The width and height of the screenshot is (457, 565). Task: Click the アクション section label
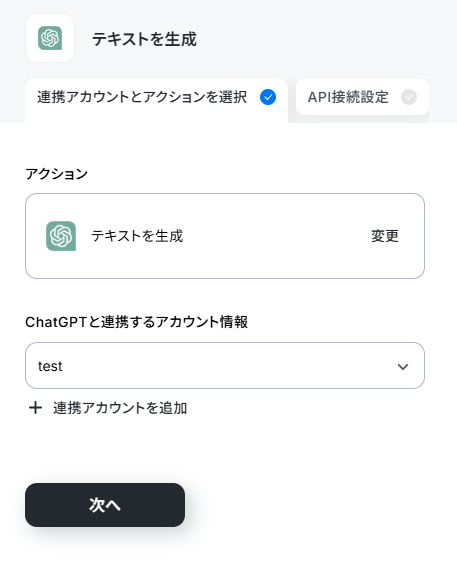(x=57, y=174)
